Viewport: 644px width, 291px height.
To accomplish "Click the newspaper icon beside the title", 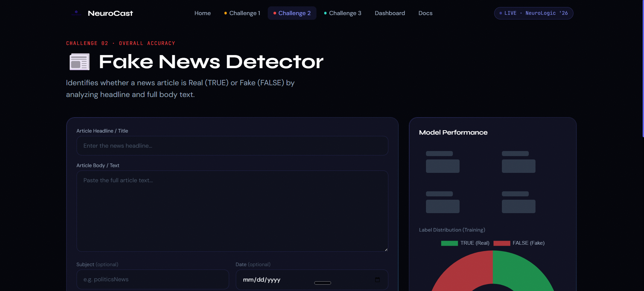I will tap(80, 62).
